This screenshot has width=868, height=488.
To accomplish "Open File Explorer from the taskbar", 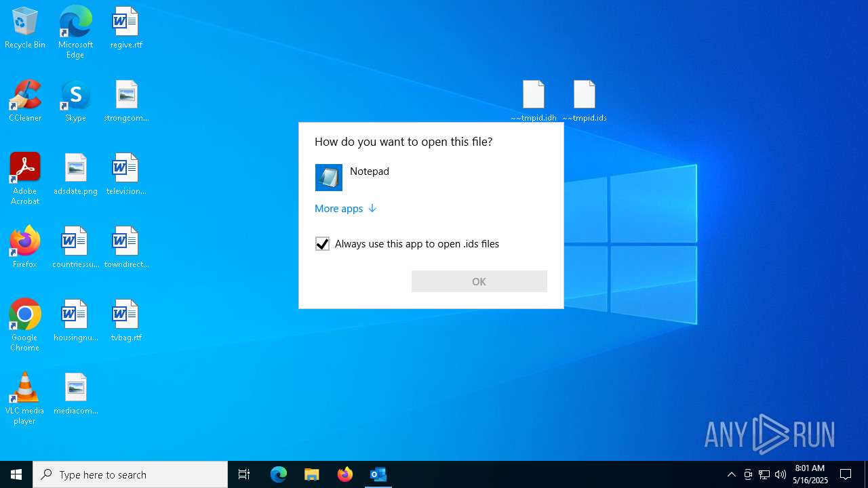I will (x=312, y=474).
